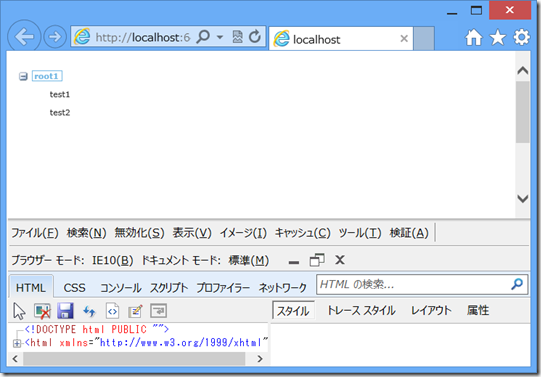Click the DOM pane scroll left arrow
This screenshot has width=541, height=377.
click(x=15, y=359)
